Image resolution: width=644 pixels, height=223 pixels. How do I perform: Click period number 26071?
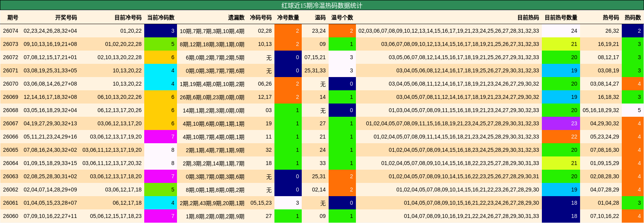(11, 70)
